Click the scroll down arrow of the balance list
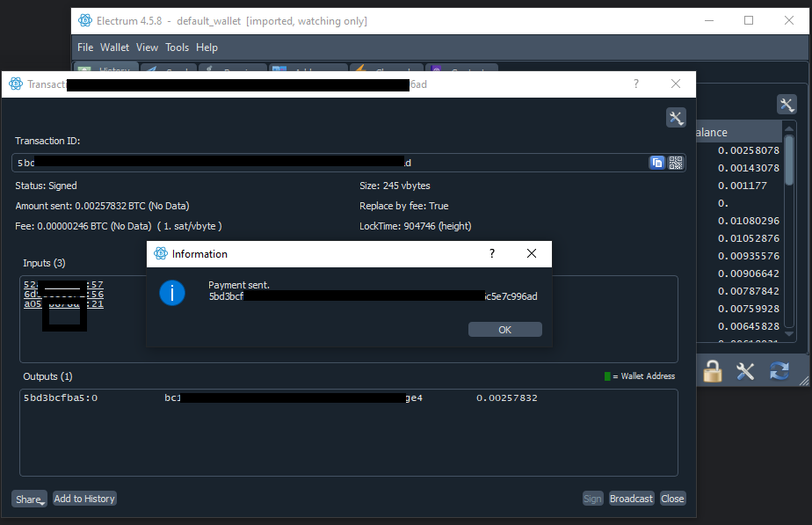The height and width of the screenshot is (525, 812). pyautogui.click(x=789, y=334)
